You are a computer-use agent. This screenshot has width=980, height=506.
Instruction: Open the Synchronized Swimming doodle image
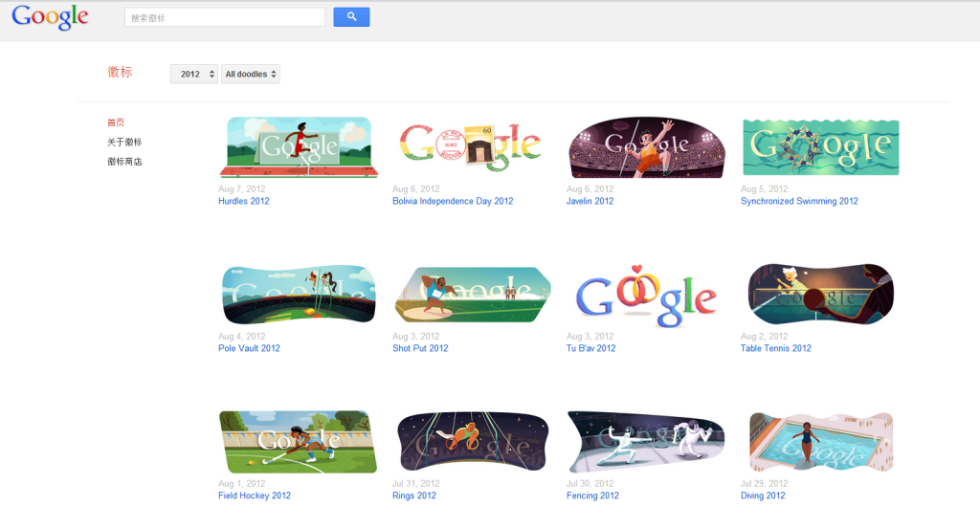(820, 146)
